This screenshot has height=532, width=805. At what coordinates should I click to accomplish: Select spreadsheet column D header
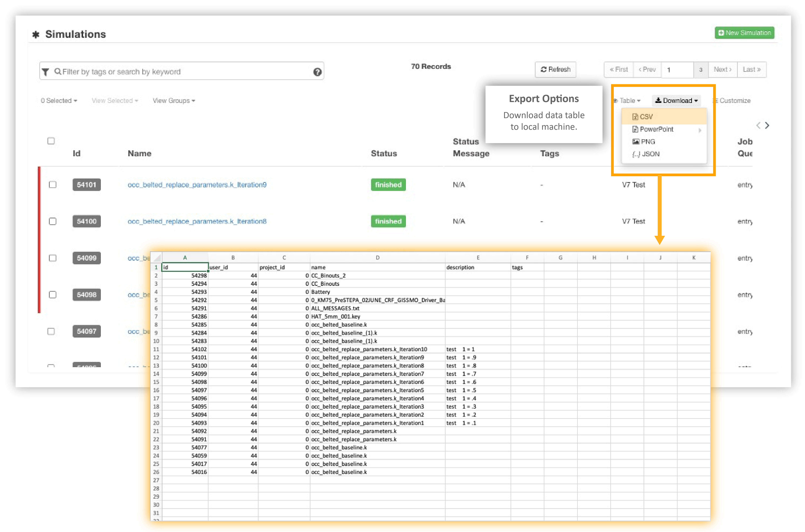tap(378, 258)
